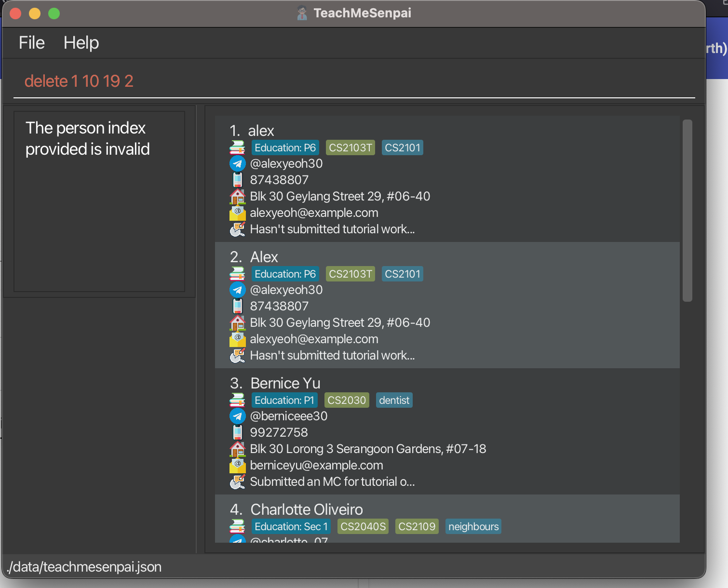Click the CS2103T tag on card 1
The width and height of the screenshot is (728, 588).
click(351, 147)
